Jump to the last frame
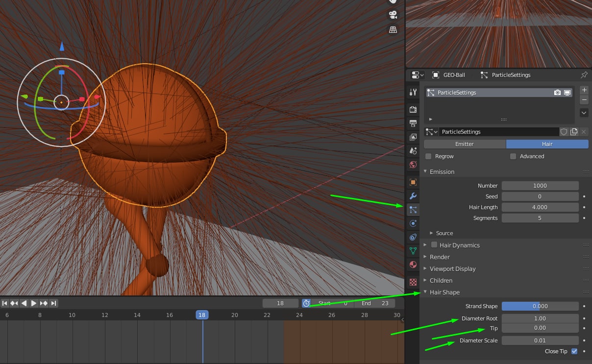Image resolution: width=592 pixels, height=364 pixels. click(53, 303)
